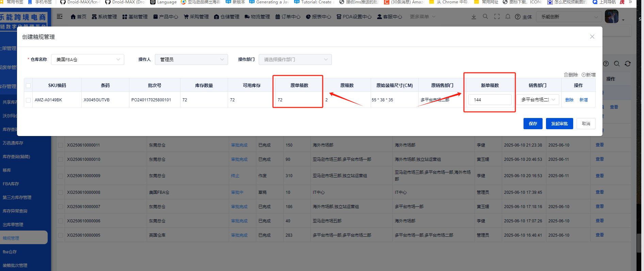This screenshot has width=644, height=271.
Task: Select 移库 in the sidebar
Action: pyautogui.click(x=7, y=170)
